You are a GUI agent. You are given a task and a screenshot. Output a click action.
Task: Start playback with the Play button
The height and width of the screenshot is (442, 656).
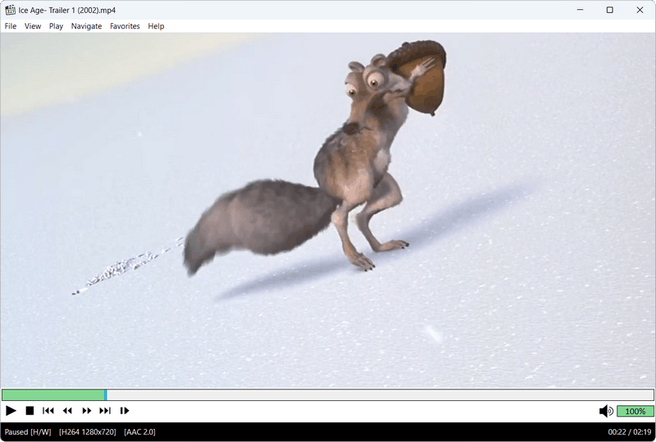tap(11, 411)
